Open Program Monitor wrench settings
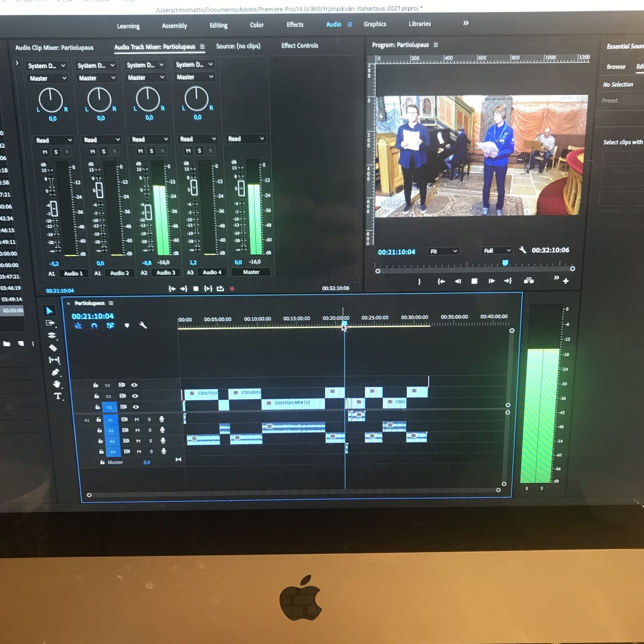Image resolution: width=644 pixels, height=644 pixels. [x=523, y=250]
